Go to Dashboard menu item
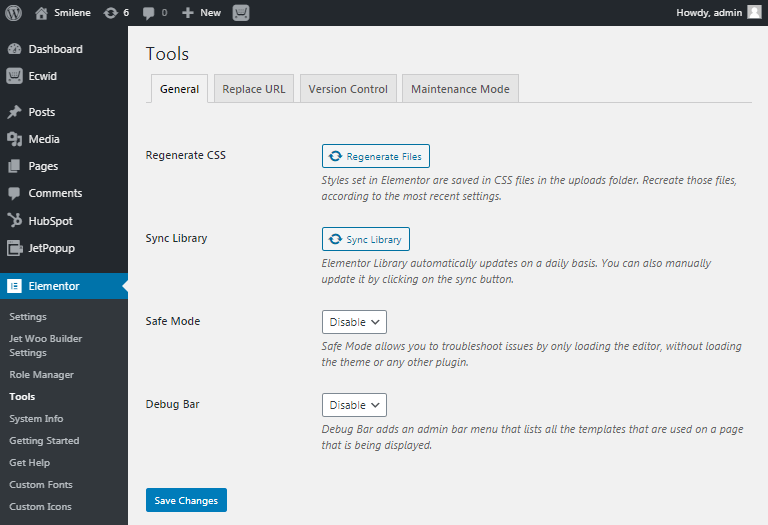Viewport: 768px width, 525px height. (x=55, y=49)
